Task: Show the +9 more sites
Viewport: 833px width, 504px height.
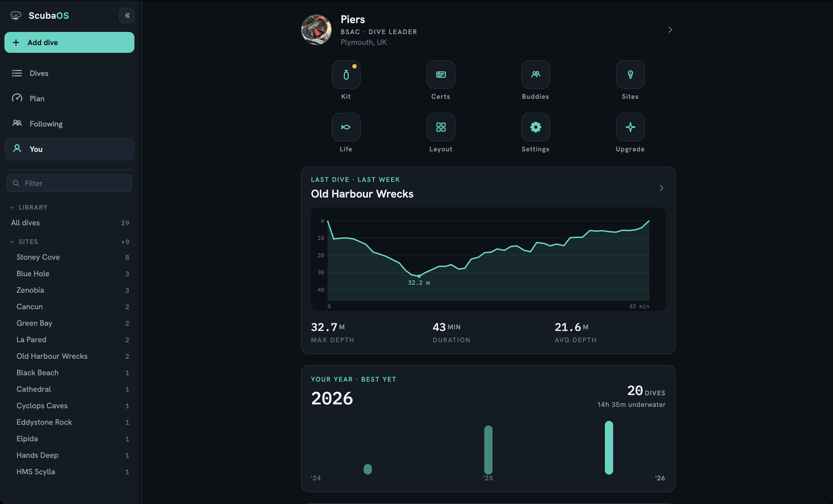Action: (125, 242)
